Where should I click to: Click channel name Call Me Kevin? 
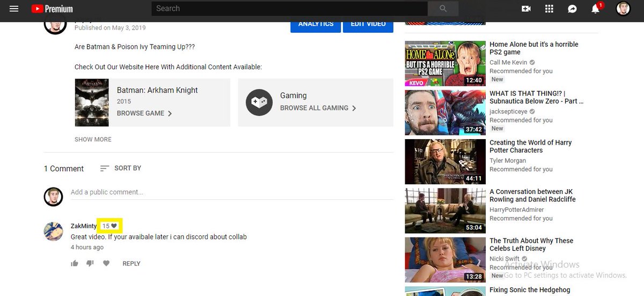(508, 62)
